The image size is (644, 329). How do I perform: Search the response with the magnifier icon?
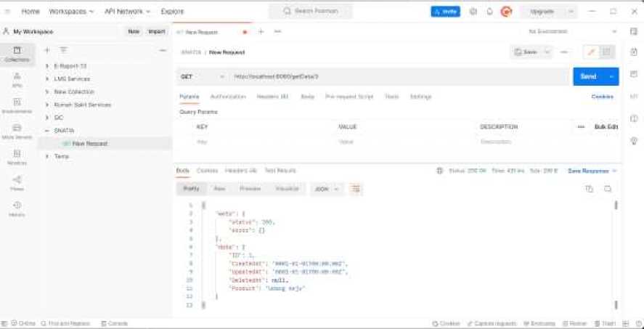[608, 189]
